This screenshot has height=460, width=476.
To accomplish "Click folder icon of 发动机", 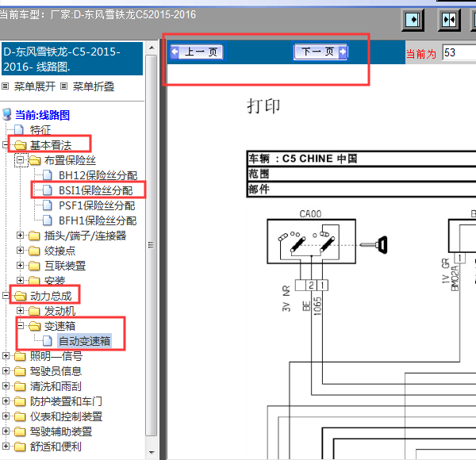I will 34,311.
